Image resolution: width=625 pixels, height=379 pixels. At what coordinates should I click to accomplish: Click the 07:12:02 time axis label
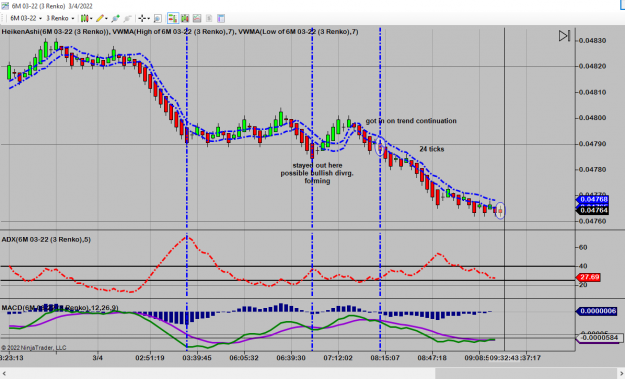(338, 358)
